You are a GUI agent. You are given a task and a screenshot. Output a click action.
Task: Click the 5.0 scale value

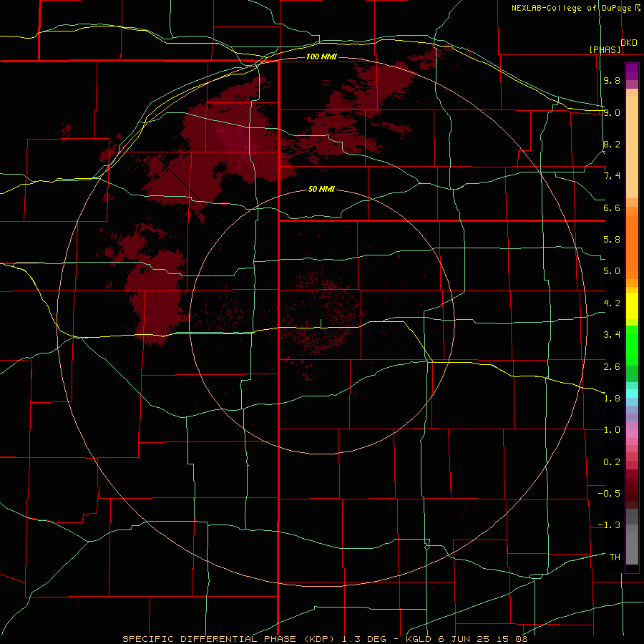click(612, 271)
